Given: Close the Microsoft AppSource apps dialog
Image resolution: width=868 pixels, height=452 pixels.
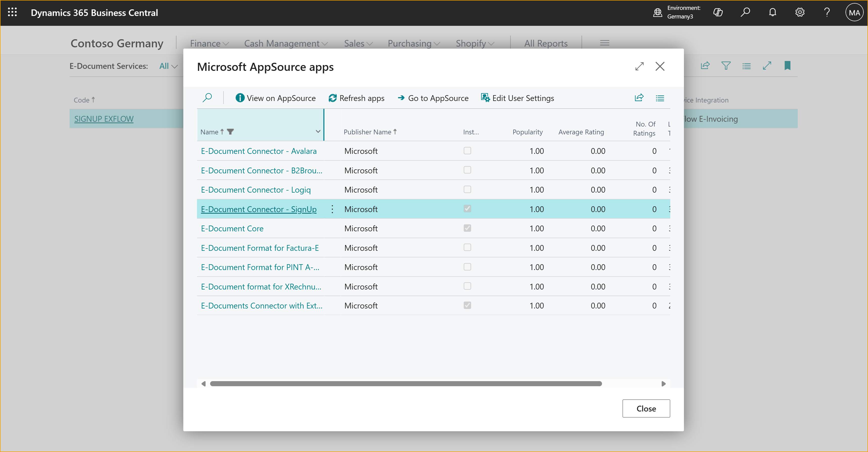Looking at the screenshot, I should [x=660, y=66].
